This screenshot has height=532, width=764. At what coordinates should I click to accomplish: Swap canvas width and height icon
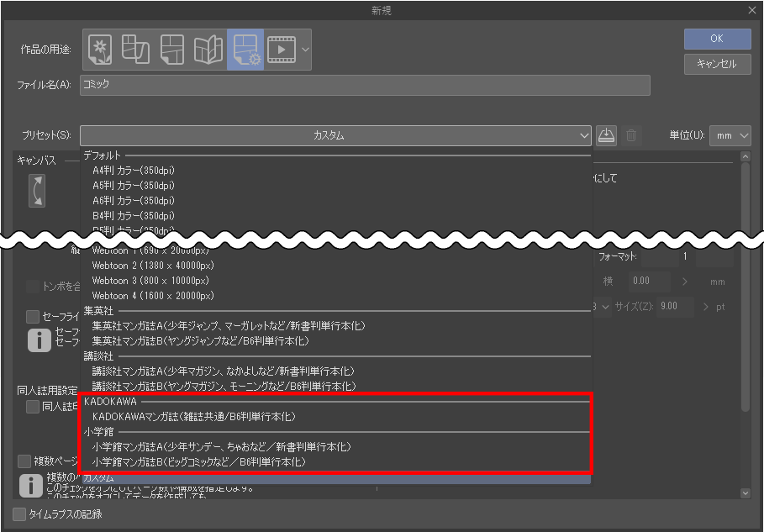(x=37, y=191)
